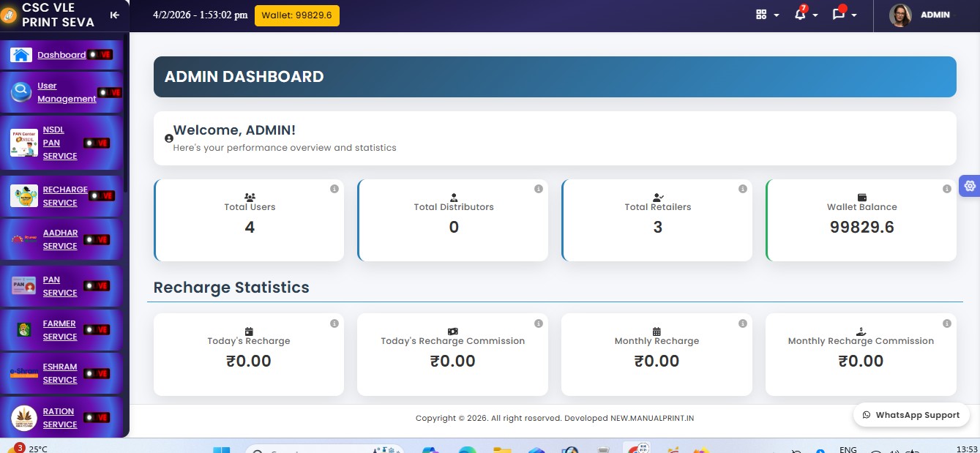The image size is (980, 453).
Task: Select Aadhar Service in sidebar
Action: (60, 239)
